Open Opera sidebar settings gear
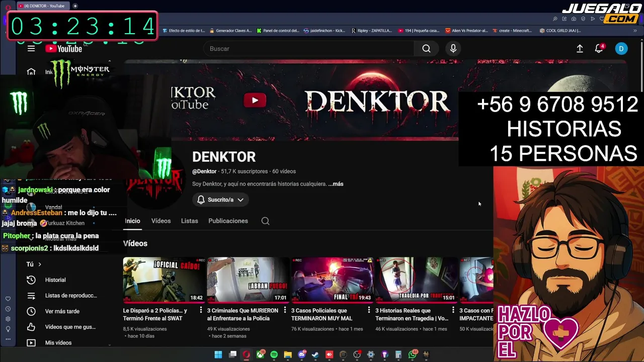The height and width of the screenshot is (362, 644). pyautogui.click(x=8, y=319)
